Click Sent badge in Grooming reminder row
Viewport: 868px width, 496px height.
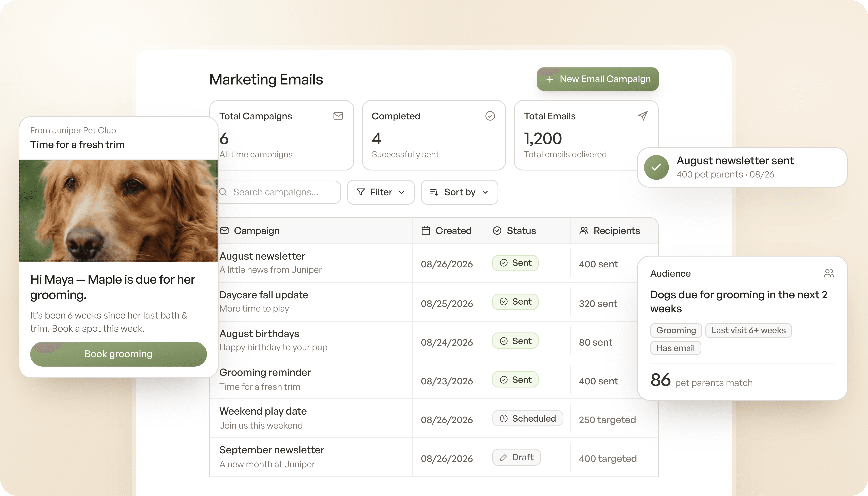point(515,380)
